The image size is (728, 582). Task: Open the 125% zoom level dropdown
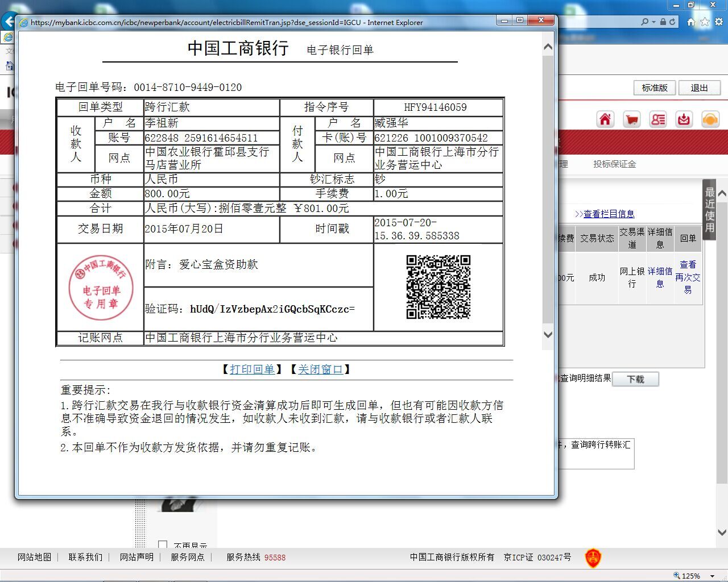[x=713, y=576]
